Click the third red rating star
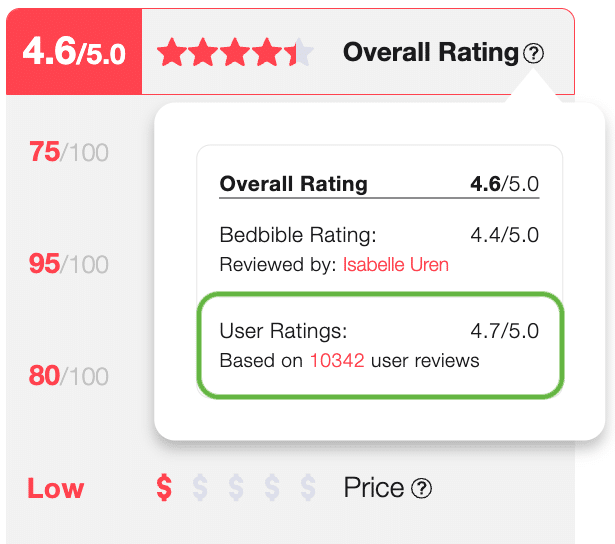 coord(236,53)
